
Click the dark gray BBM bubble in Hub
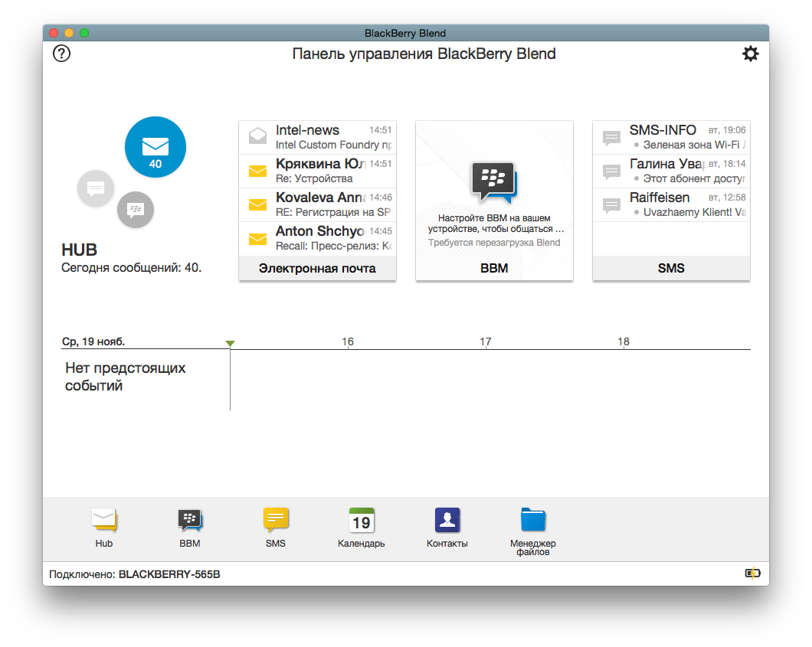point(136,210)
